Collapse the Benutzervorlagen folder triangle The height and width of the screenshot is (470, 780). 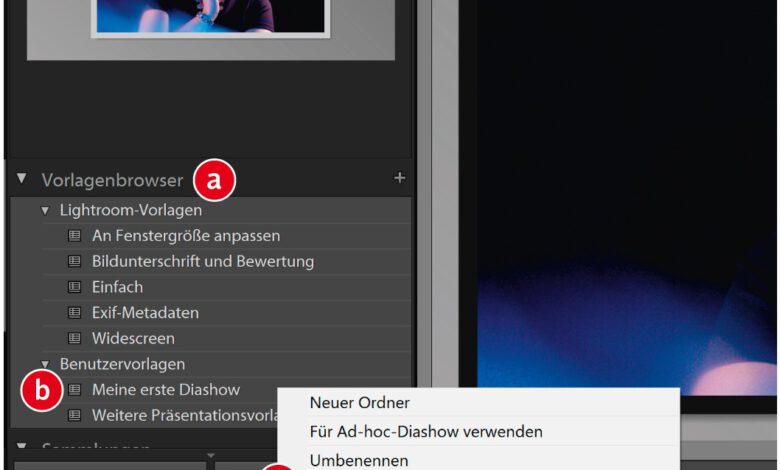[45, 364]
